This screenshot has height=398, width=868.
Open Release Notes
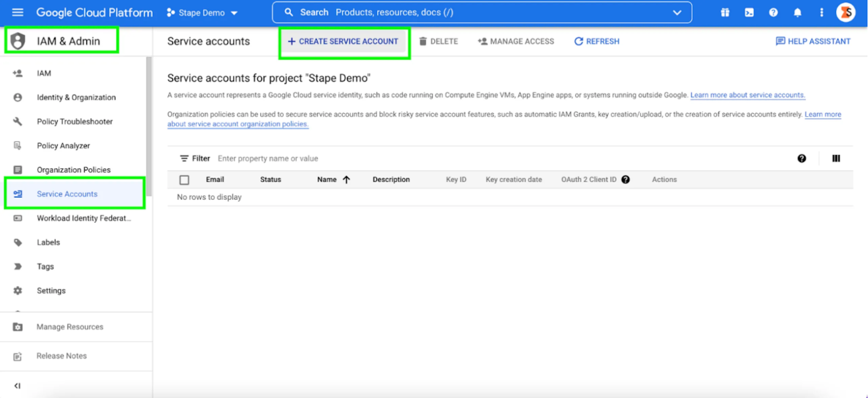[62, 356]
